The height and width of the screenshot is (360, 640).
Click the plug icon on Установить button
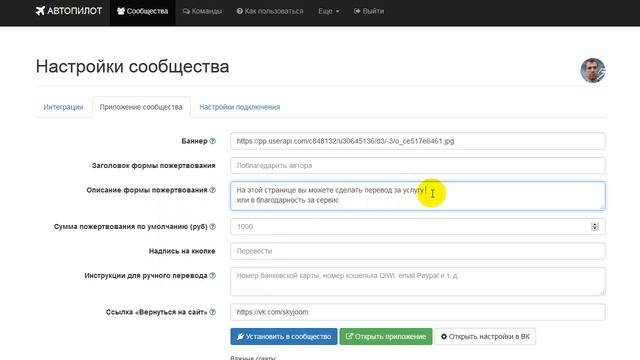pyautogui.click(x=240, y=336)
